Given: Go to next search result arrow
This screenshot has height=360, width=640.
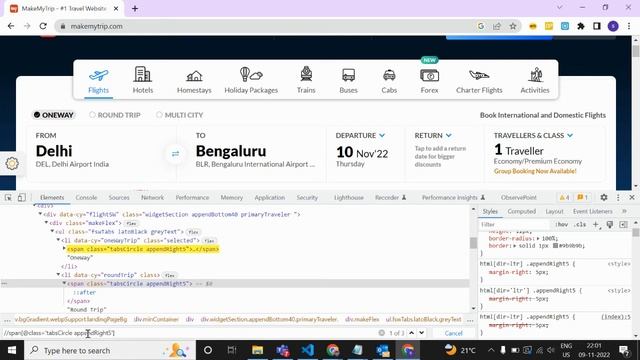Looking at the screenshot, I should (422, 333).
